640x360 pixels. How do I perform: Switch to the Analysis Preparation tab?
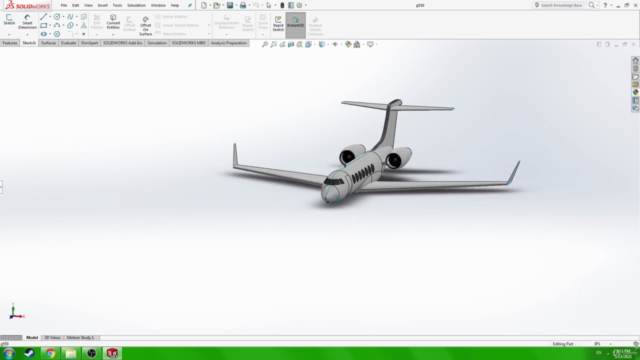click(x=229, y=43)
